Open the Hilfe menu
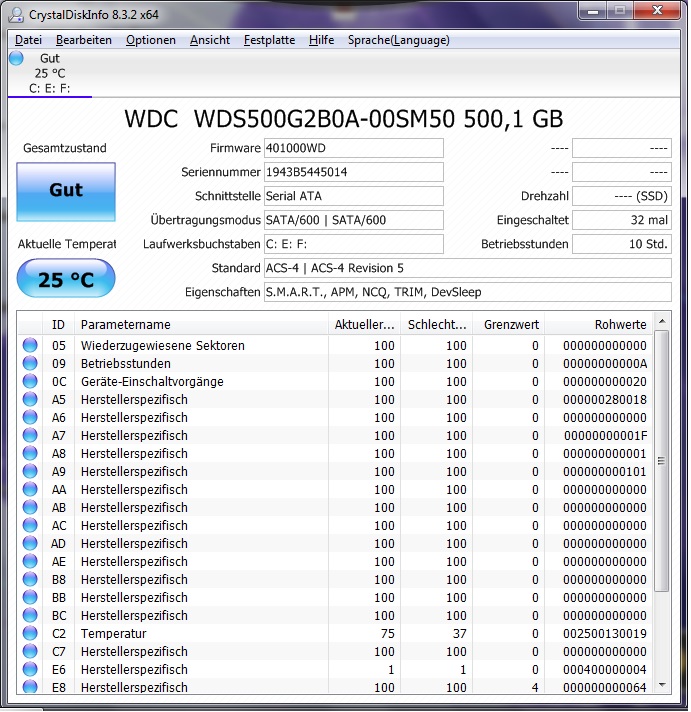 321,40
